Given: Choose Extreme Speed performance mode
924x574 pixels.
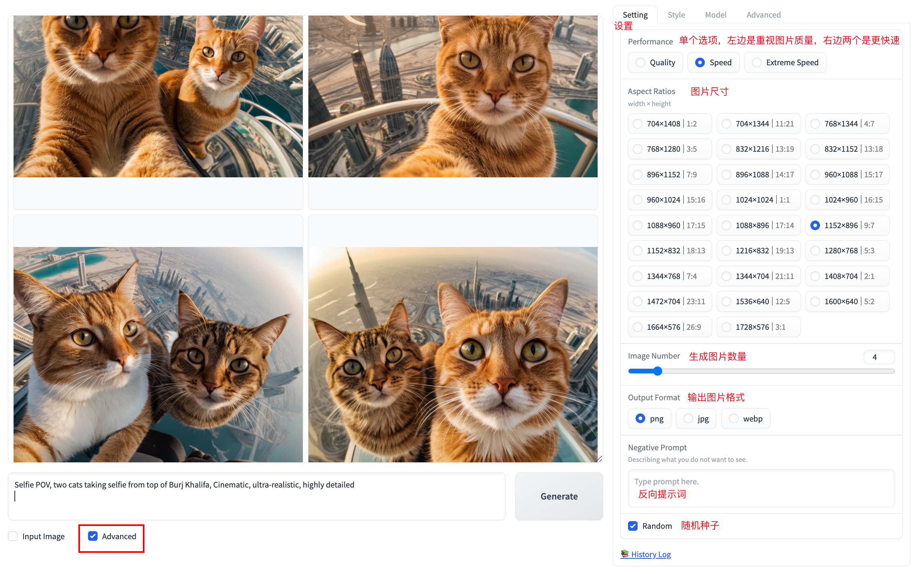Looking at the screenshot, I should click(757, 62).
